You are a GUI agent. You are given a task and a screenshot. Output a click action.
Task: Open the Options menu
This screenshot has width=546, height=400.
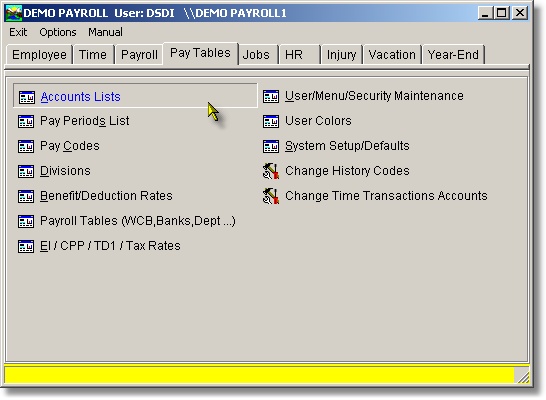coord(58,32)
